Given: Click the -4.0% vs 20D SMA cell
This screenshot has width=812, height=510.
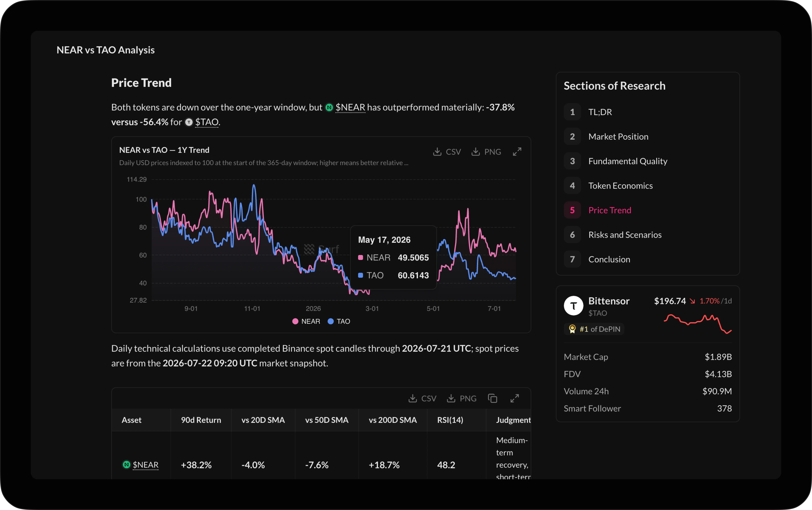Looking at the screenshot, I should [253, 465].
